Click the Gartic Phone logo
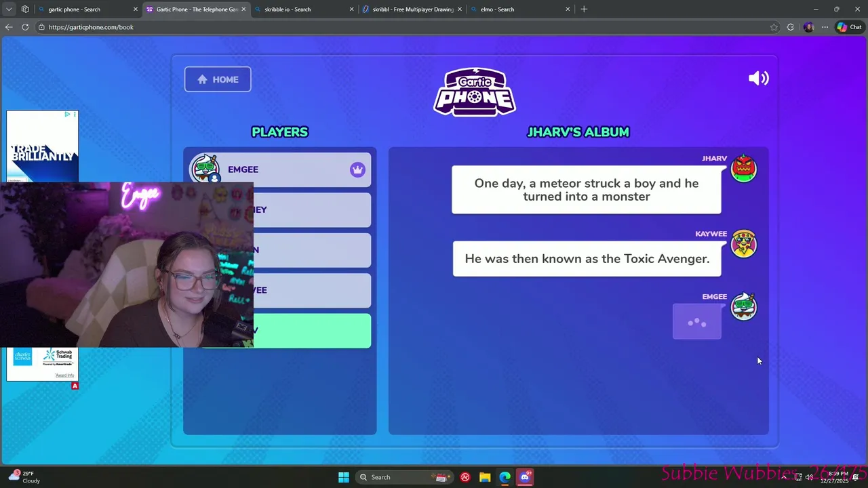868x488 pixels. [475, 92]
